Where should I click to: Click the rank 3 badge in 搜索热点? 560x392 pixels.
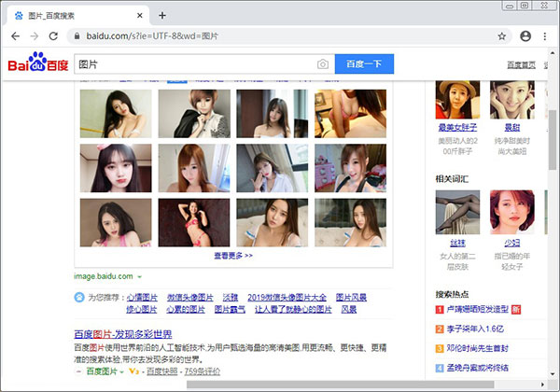pyautogui.click(x=440, y=348)
